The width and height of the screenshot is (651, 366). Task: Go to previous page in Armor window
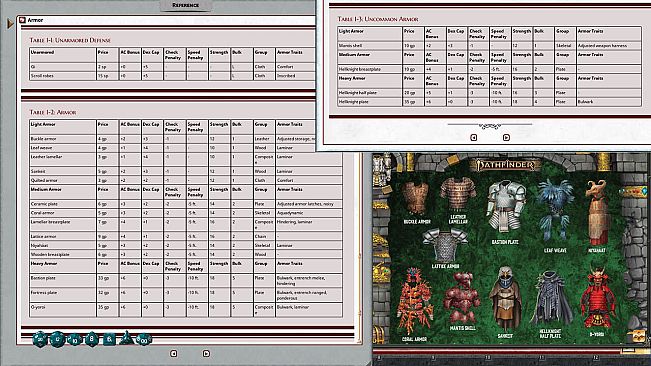174,354
